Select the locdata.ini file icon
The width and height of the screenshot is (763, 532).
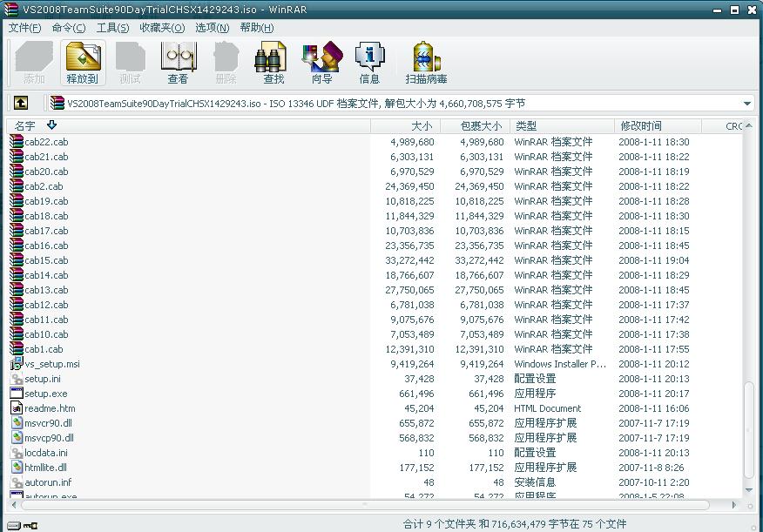17,452
